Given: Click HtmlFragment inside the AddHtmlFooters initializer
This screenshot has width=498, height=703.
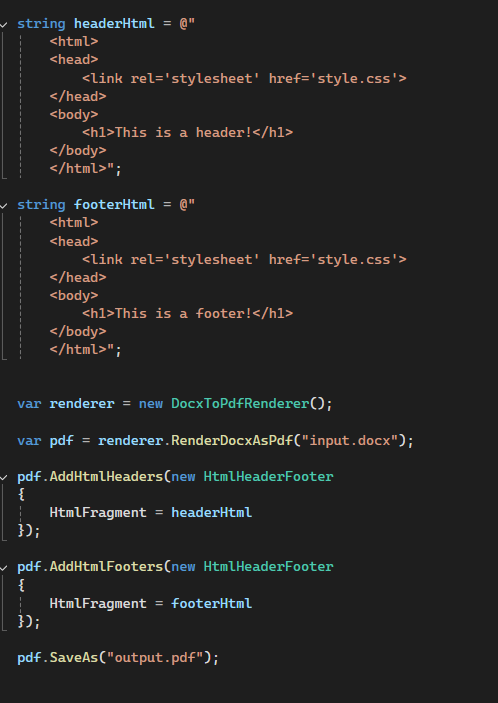Looking at the screenshot, I should (x=98, y=603).
